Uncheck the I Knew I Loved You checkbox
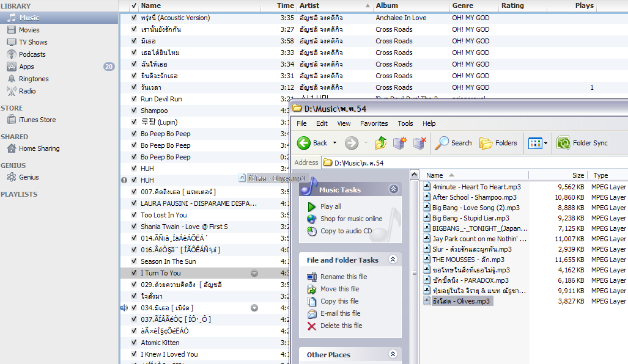 coord(134,354)
